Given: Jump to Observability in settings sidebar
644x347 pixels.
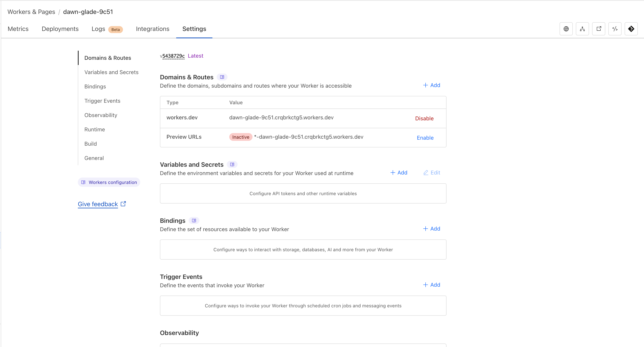Looking at the screenshot, I should click(101, 115).
